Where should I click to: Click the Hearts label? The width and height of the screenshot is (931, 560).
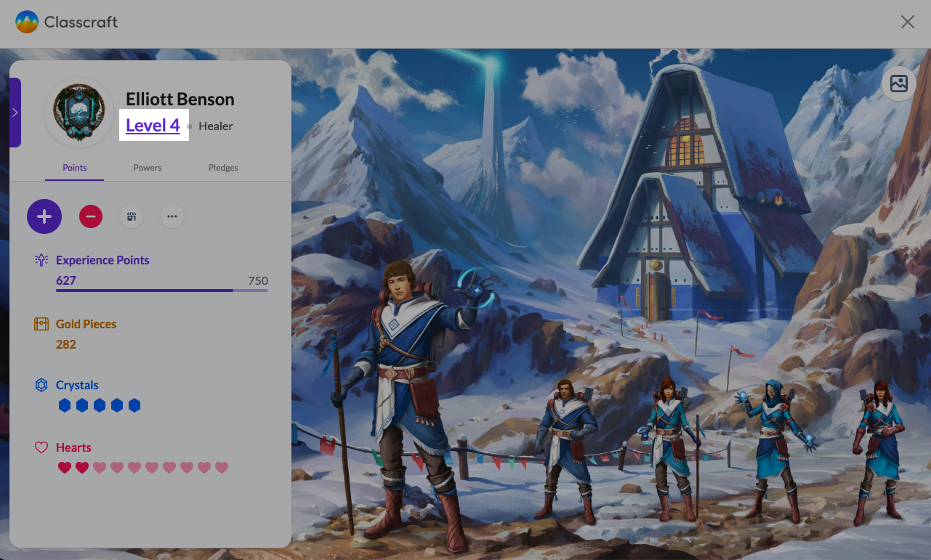tap(73, 447)
